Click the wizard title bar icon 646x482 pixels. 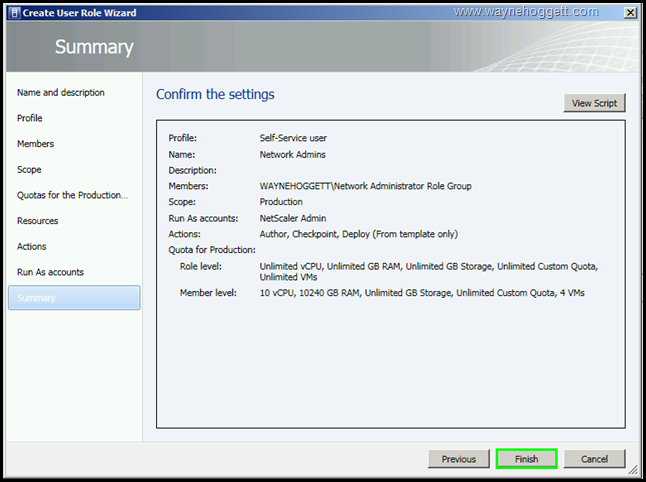14,13
